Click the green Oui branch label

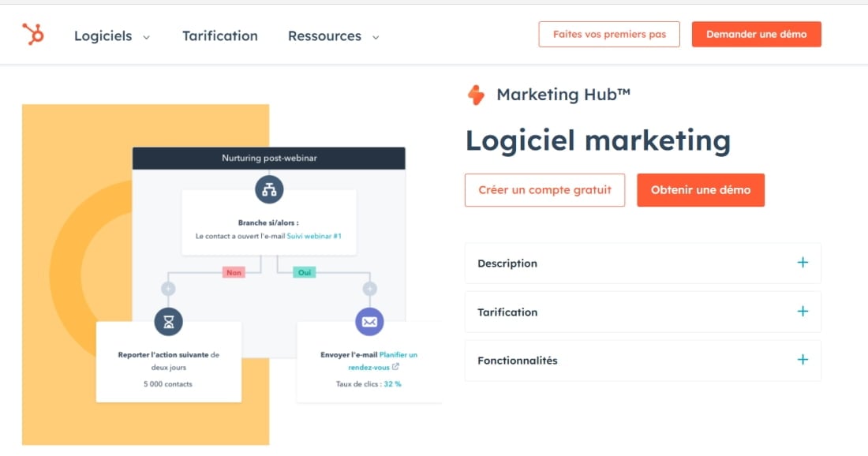click(305, 272)
